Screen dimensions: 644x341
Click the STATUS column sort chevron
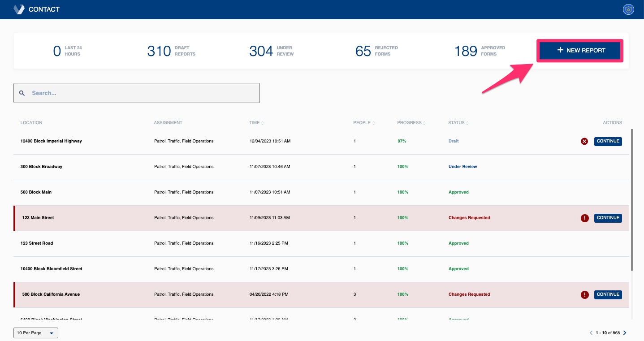[x=467, y=122]
